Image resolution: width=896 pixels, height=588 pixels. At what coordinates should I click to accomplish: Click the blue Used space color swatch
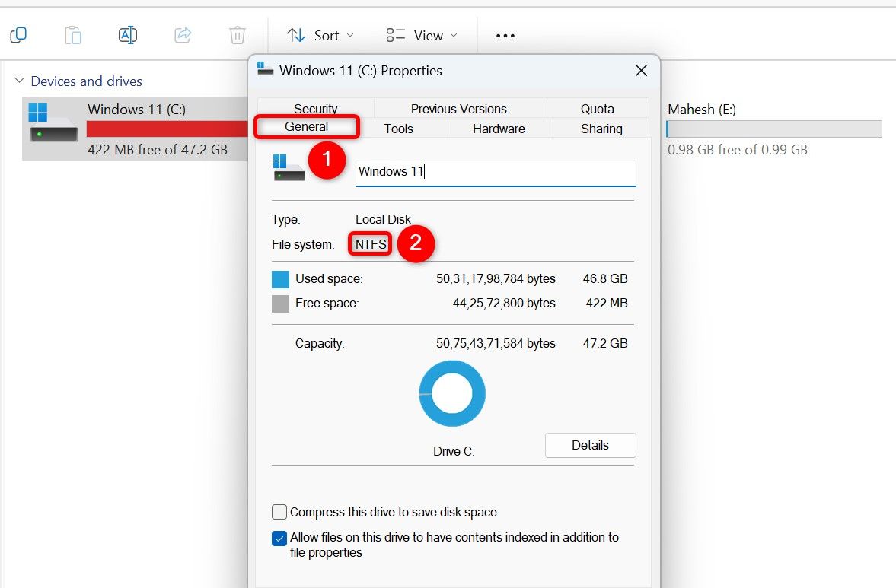(280, 278)
